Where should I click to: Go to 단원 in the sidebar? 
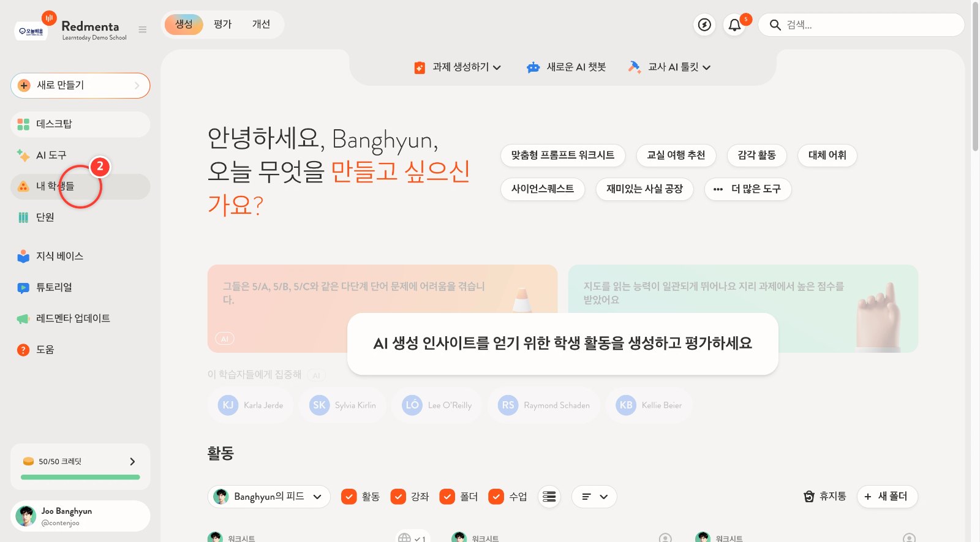(x=80, y=217)
